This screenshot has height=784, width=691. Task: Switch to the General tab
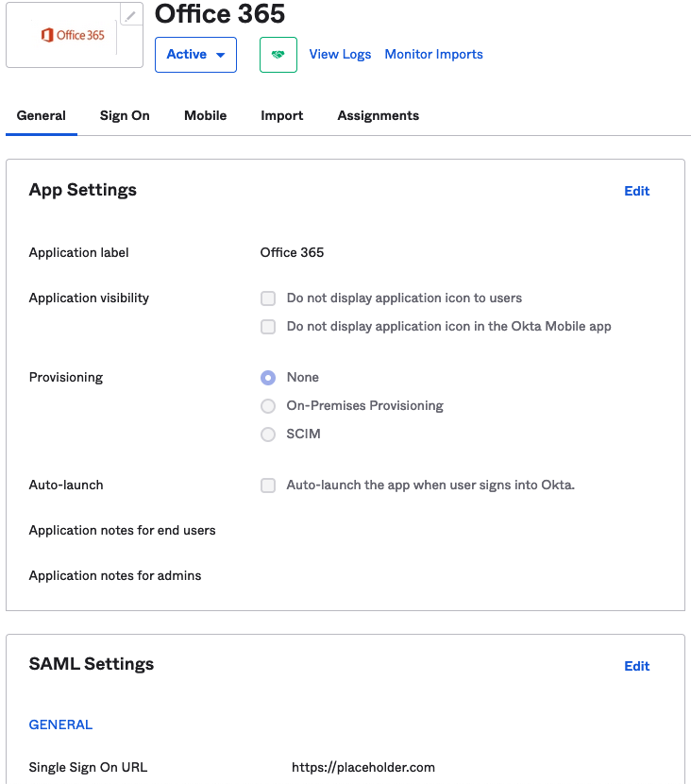tap(41, 115)
